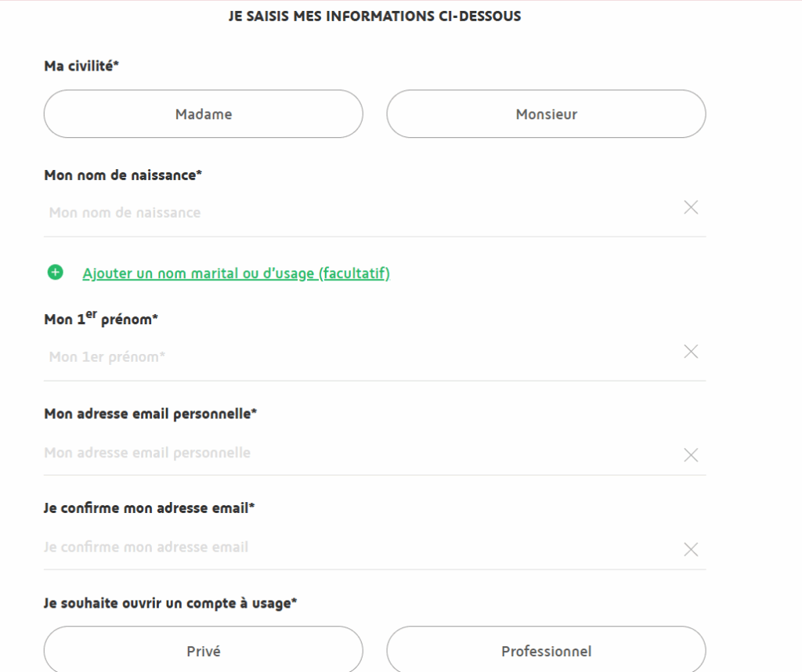The width and height of the screenshot is (802, 672).
Task: Clear the birth name field with its X icon
Action: pyautogui.click(x=691, y=208)
